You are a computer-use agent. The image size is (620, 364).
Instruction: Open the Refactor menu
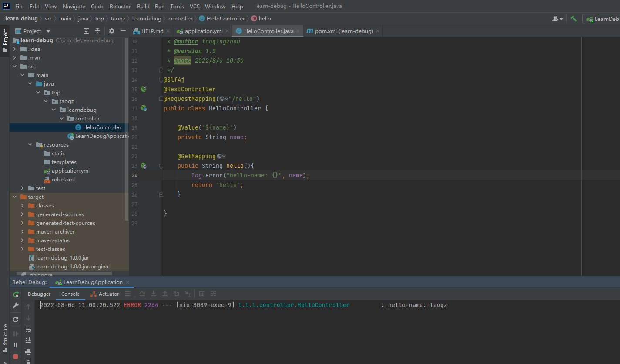pyautogui.click(x=120, y=7)
